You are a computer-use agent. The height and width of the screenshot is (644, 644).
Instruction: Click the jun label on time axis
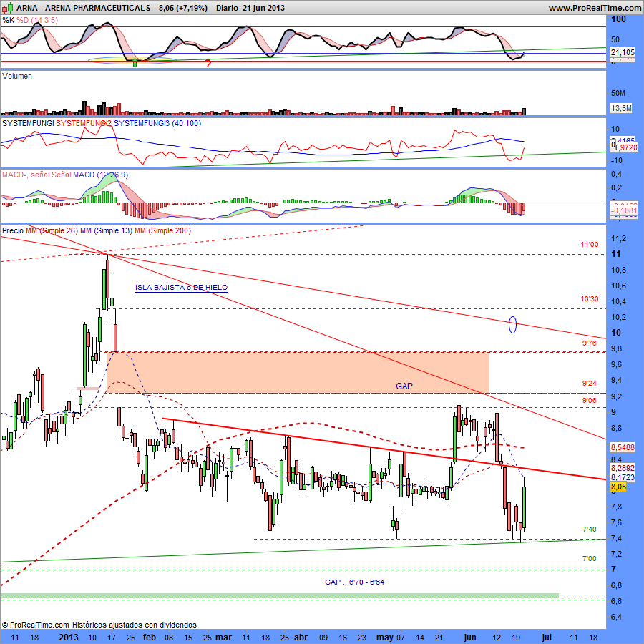click(x=470, y=638)
